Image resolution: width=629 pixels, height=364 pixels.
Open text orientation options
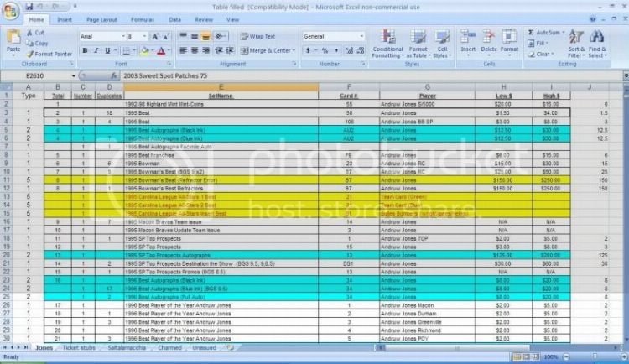pyautogui.click(x=220, y=36)
